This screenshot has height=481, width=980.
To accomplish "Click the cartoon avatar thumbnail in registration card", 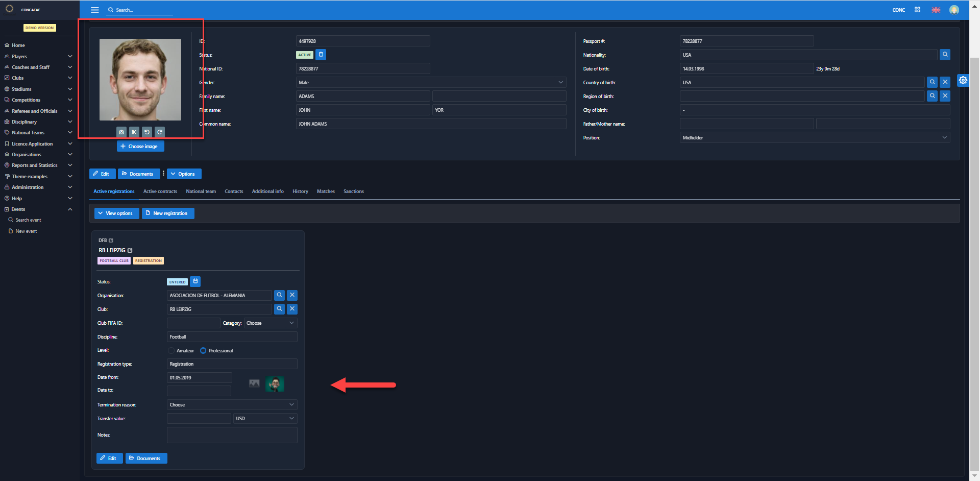I will coord(275,384).
